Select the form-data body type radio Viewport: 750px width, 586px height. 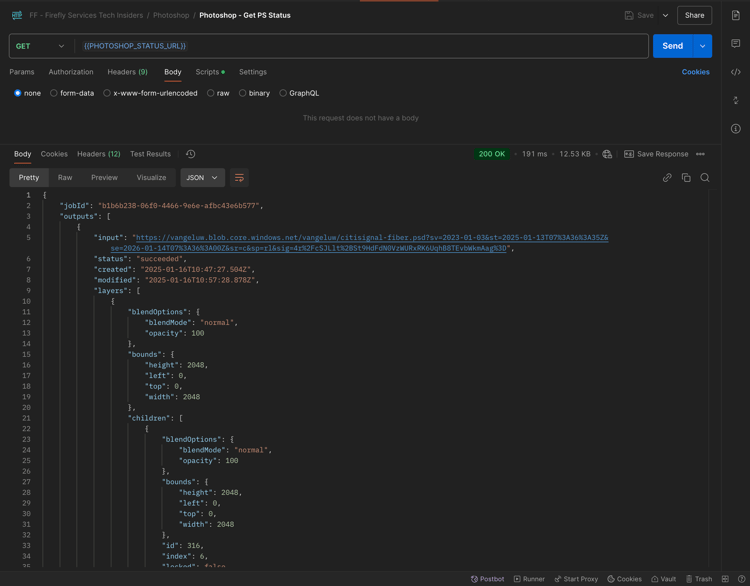(54, 93)
